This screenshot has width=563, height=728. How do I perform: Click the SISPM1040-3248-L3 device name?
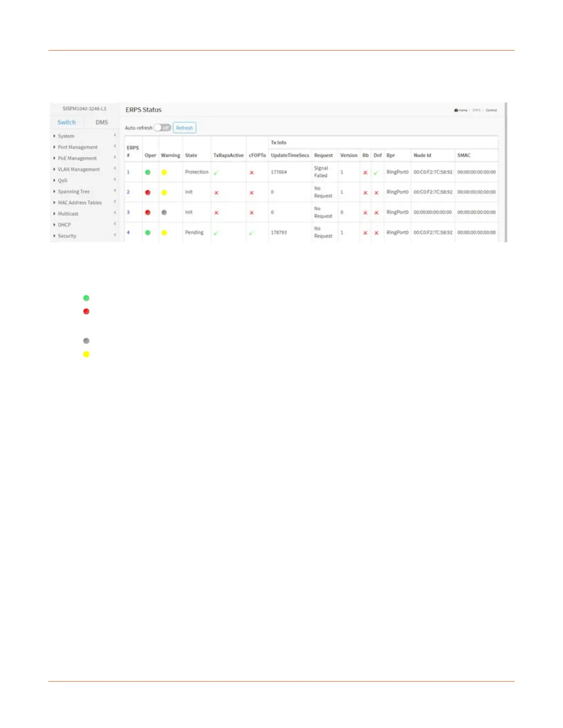[x=85, y=109]
